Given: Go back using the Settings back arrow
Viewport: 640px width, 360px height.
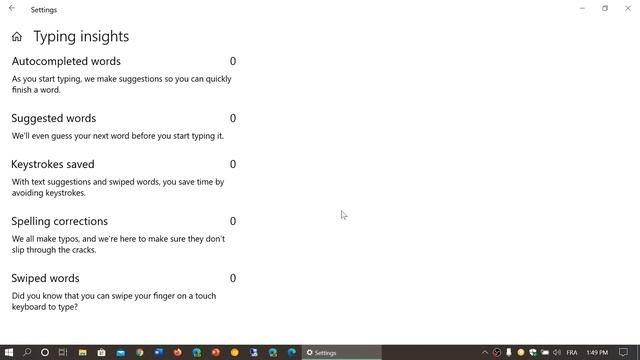Looking at the screenshot, I should tap(12, 9).
